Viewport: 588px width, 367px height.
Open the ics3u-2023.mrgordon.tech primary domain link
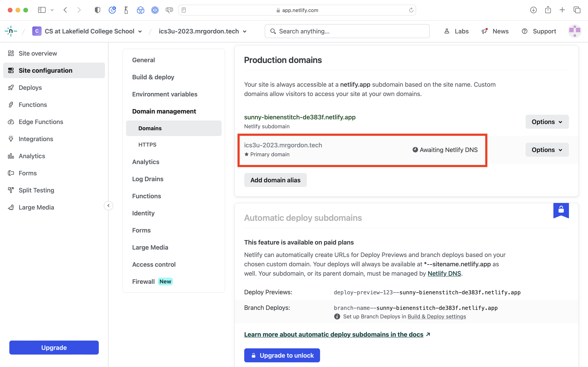coord(283,145)
